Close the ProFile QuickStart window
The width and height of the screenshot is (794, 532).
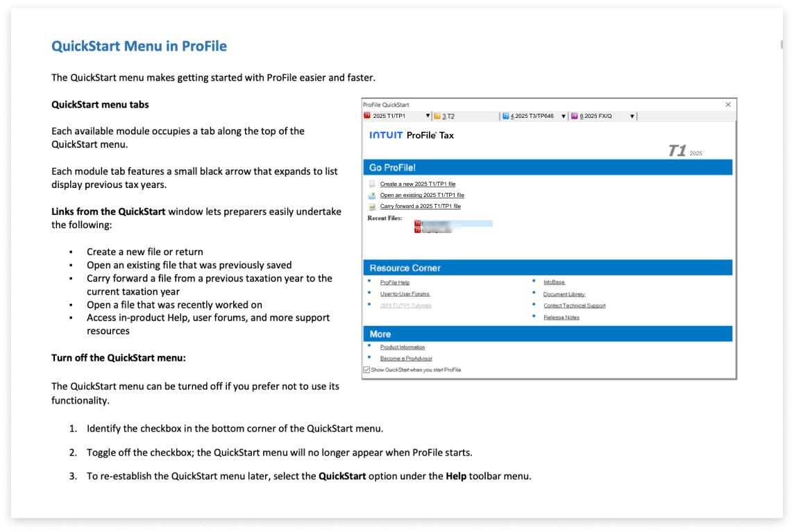[x=728, y=104]
